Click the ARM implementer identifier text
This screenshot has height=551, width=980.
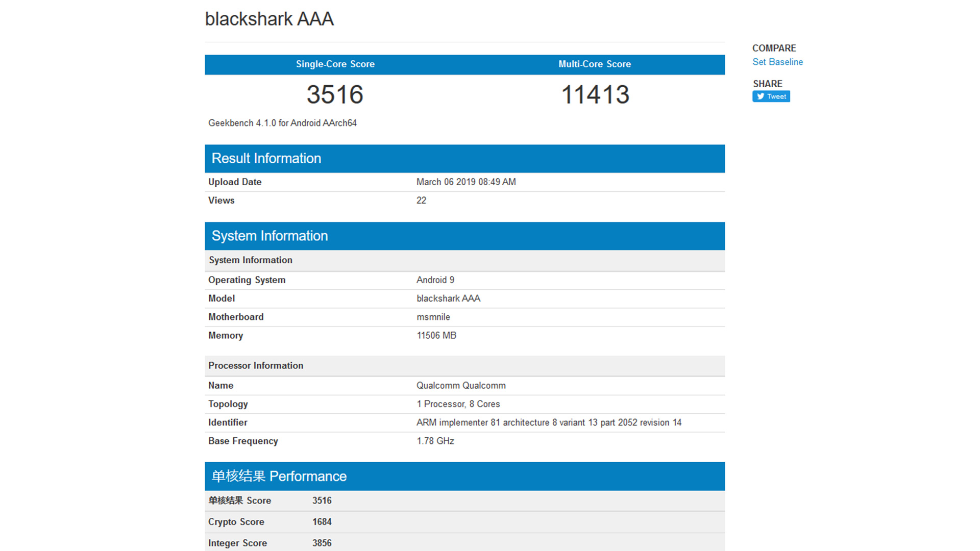coord(548,422)
